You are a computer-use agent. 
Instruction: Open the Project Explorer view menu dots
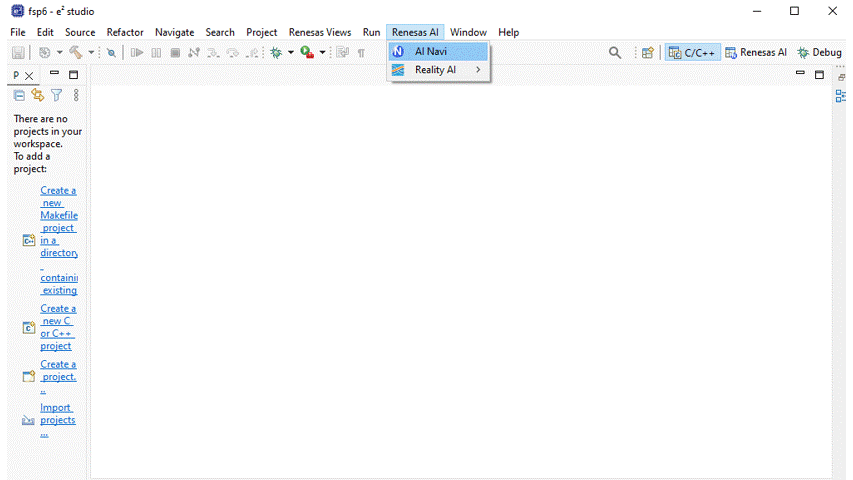point(76,95)
